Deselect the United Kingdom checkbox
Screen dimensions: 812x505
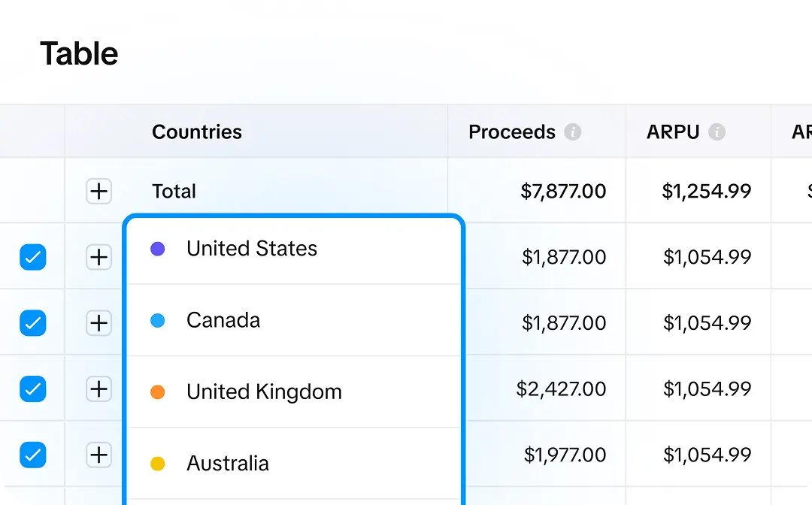click(x=32, y=389)
